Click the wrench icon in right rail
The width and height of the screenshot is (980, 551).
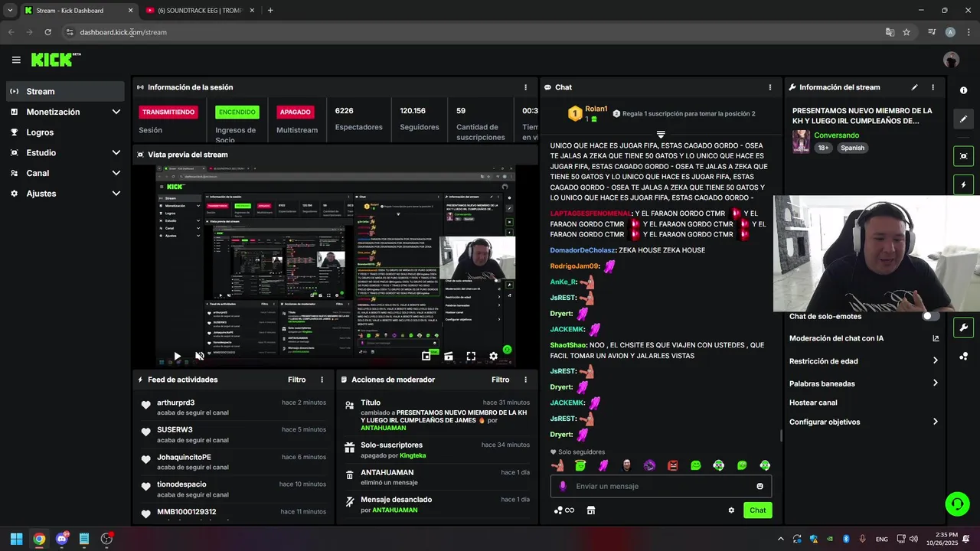click(963, 328)
